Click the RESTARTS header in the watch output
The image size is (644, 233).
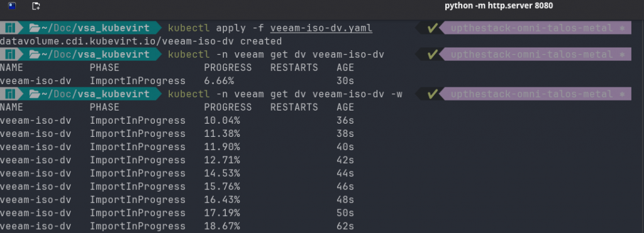[294, 107]
